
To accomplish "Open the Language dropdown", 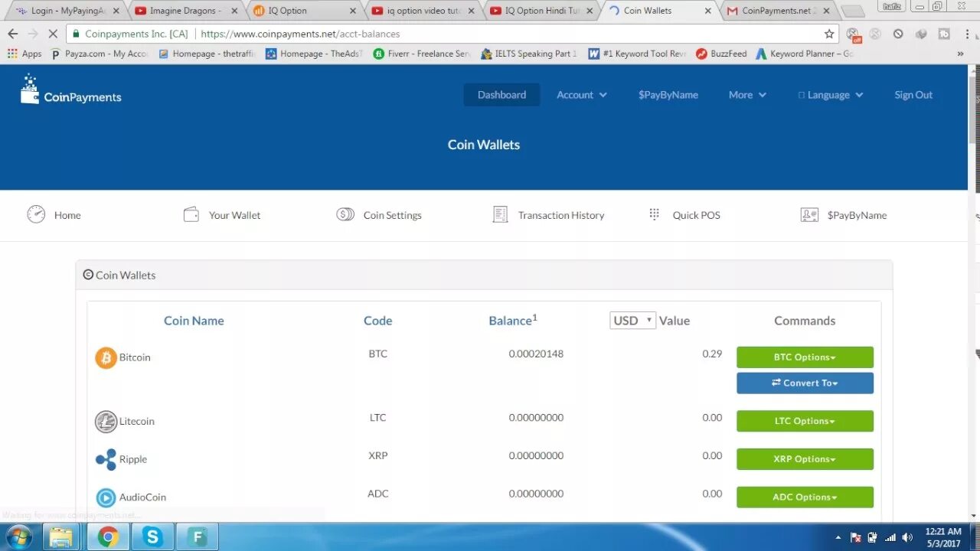I will [x=831, y=95].
